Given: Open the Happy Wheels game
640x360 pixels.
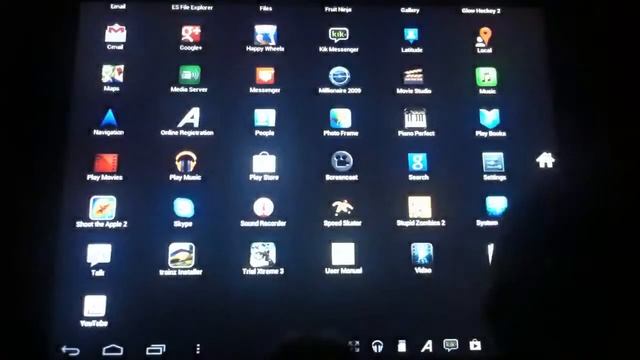Looking at the screenshot, I should click(265, 35).
